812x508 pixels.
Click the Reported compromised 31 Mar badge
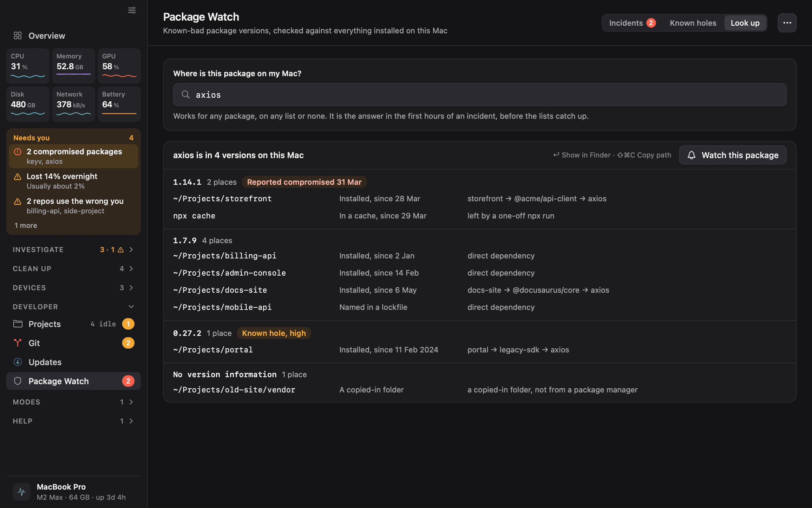304,182
